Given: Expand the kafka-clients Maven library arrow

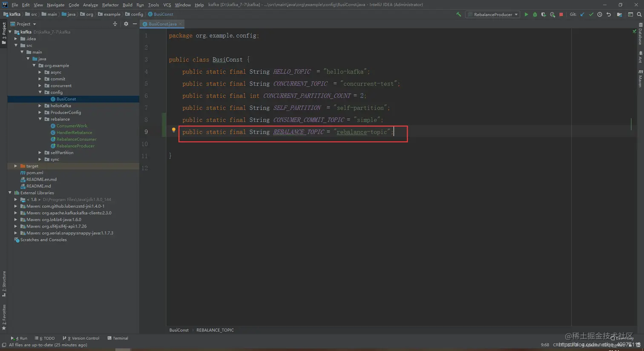Looking at the screenshot, I should click(16, 213).
